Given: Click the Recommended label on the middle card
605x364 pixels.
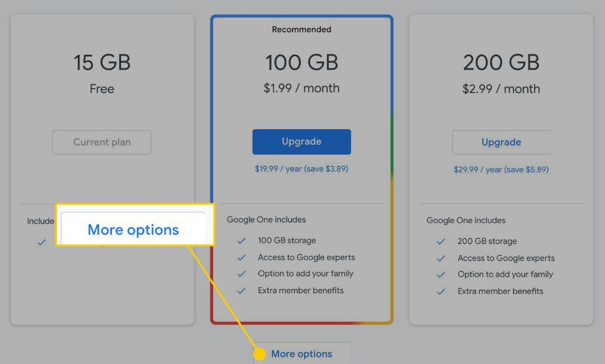Looking at the screenshot, I should click(x=302, y=30).
